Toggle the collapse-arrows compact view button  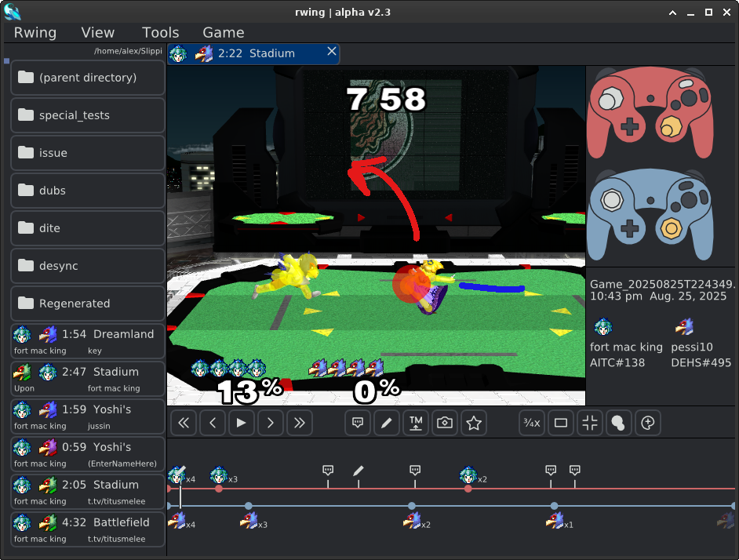click(590, 423)
